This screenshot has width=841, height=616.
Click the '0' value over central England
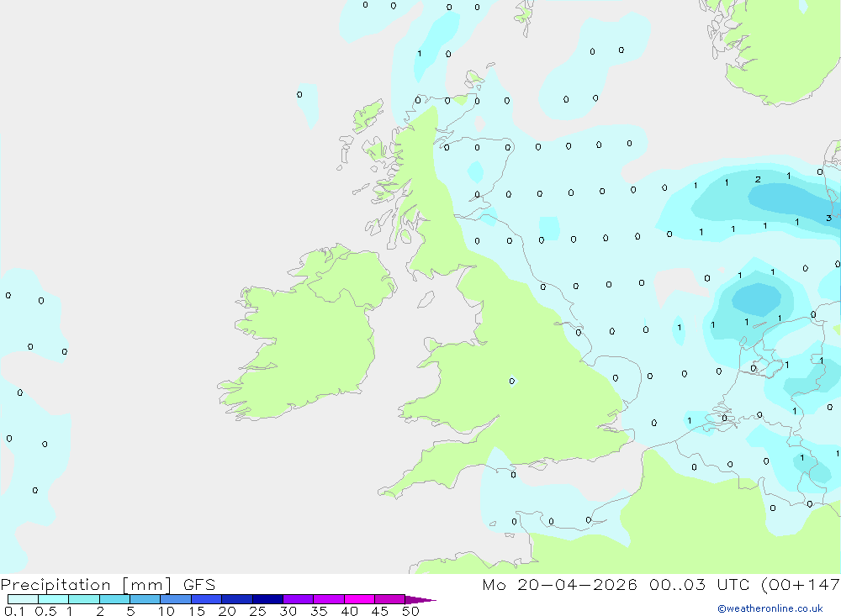[511, 382]
